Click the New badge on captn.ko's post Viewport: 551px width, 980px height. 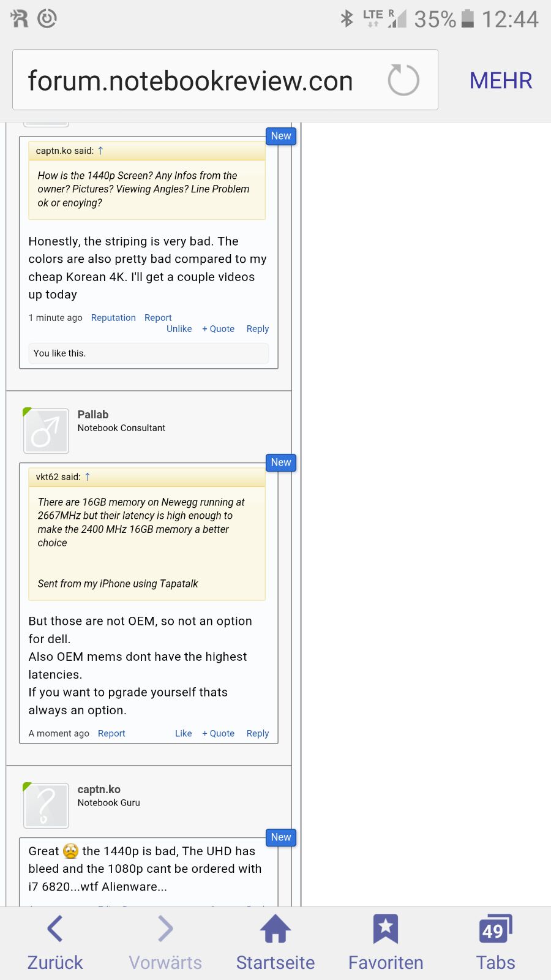pos(281,837)
